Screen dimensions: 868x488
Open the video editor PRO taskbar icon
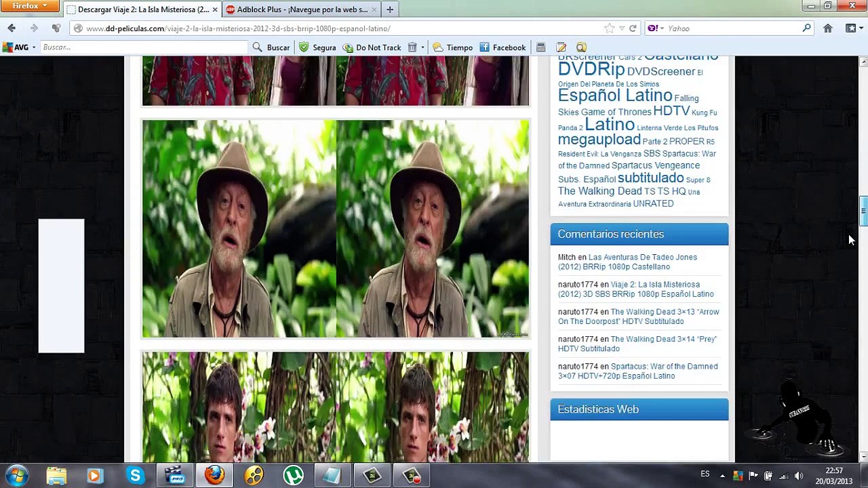tap(176, 475)
